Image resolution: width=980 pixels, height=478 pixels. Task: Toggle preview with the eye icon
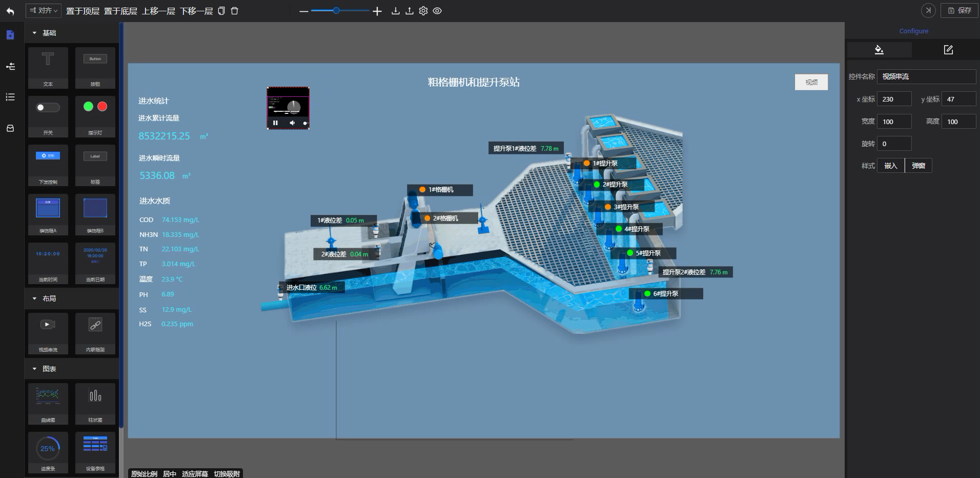click(437, 11)
